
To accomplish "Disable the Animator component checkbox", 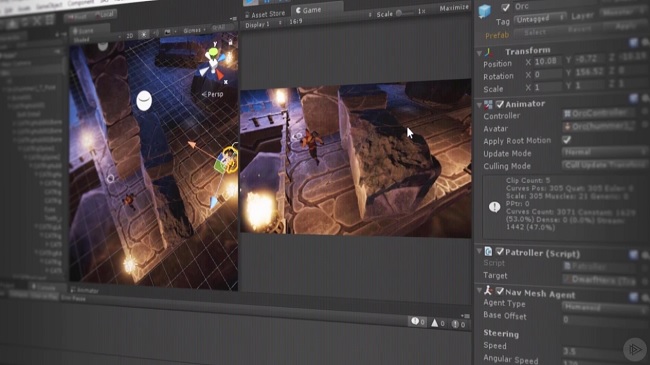I will click(500, 104).
